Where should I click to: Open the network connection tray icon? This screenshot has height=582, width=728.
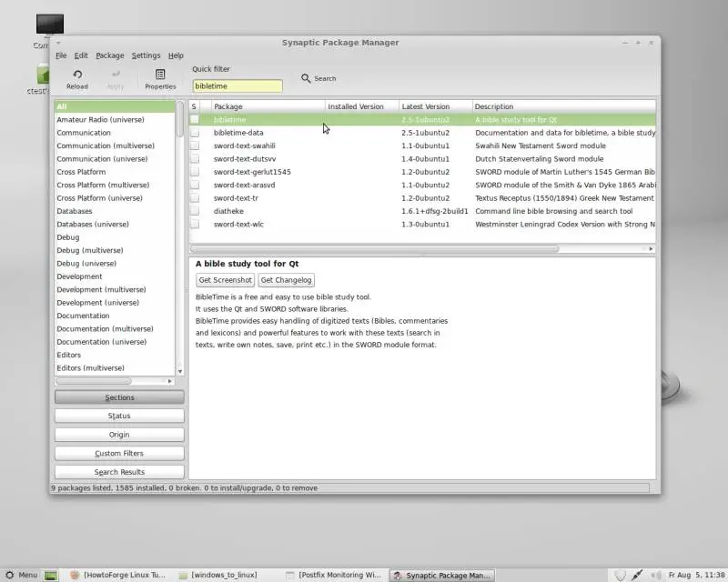point(637,576)
